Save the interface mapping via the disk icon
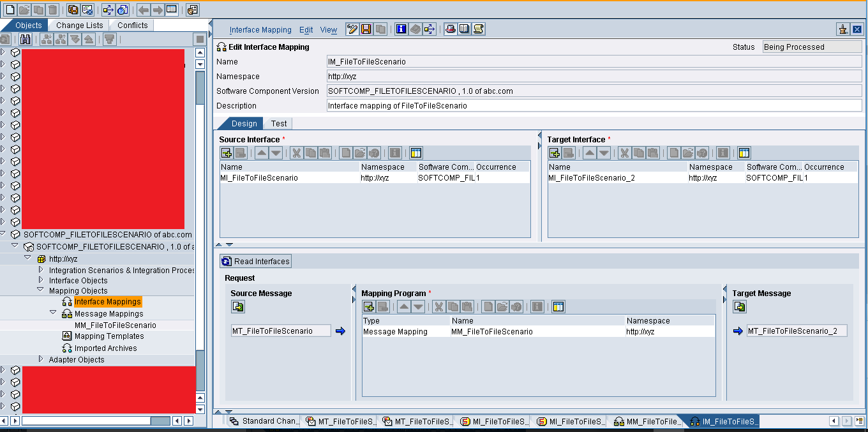This screenshot has width=868, height=432. tap(366, 29)
